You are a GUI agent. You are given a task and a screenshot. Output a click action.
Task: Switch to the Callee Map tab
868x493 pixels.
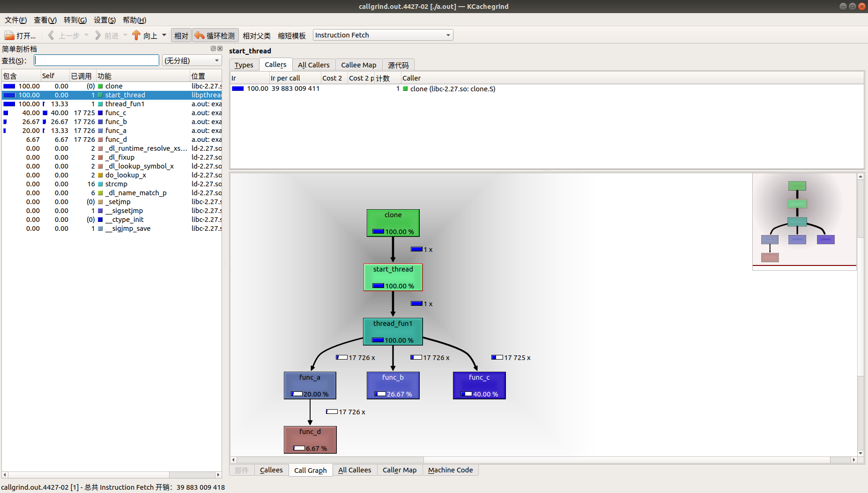[358, 65]
